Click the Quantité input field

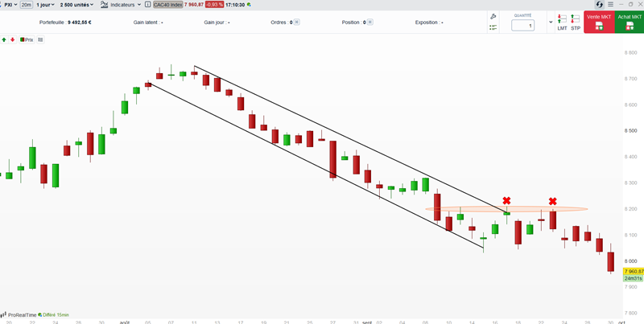(x=522, y=26)
